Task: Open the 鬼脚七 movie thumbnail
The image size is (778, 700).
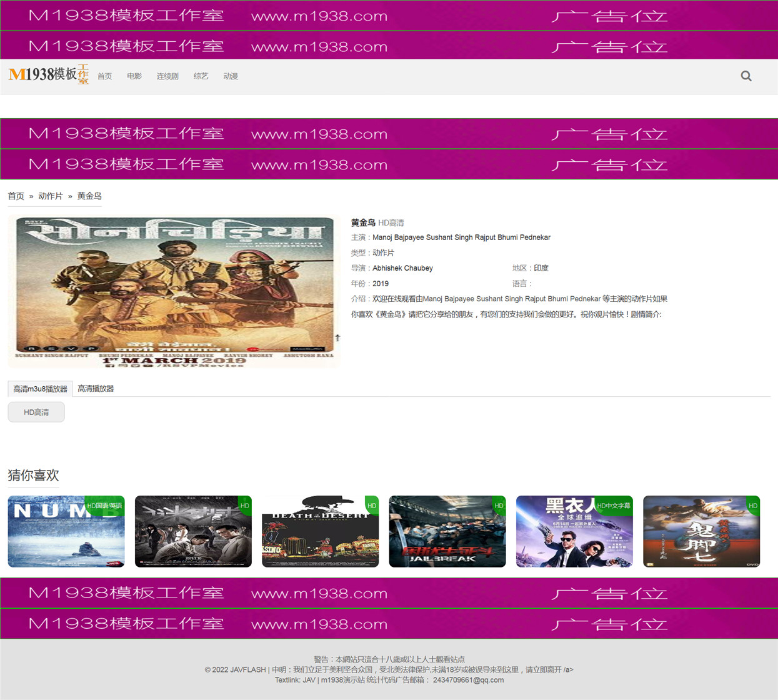Action: click(x=701, y=532)
